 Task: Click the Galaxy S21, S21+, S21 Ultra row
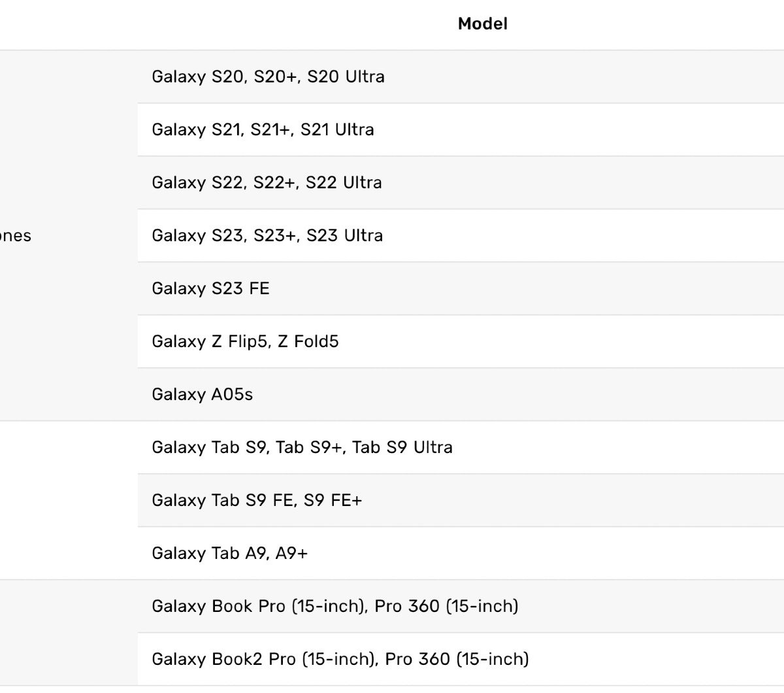tap(263, 130)
